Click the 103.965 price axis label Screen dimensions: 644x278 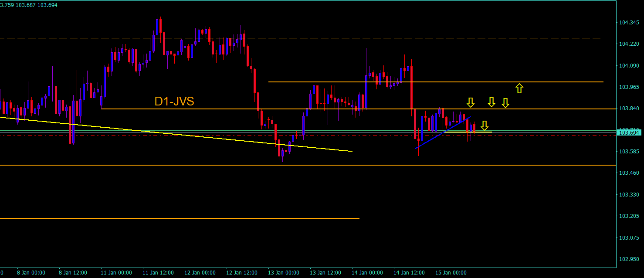coord(629,87)
